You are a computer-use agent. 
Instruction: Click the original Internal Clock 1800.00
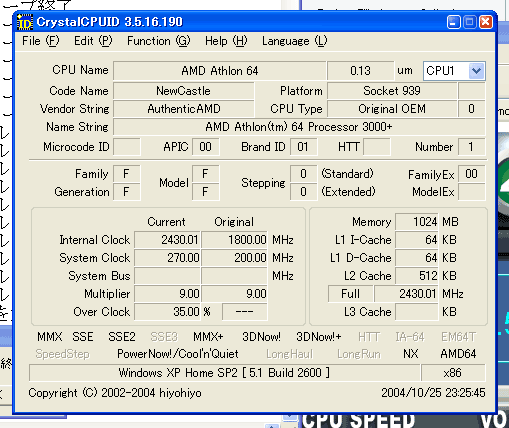tap(234, 240)
